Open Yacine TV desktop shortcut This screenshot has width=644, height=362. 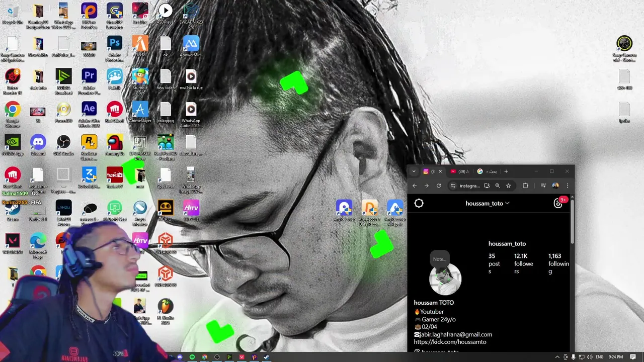[115, 178]
